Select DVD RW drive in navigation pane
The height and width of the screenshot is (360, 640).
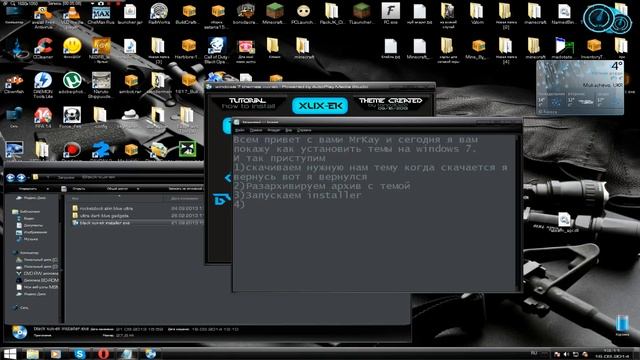[38, 273]
